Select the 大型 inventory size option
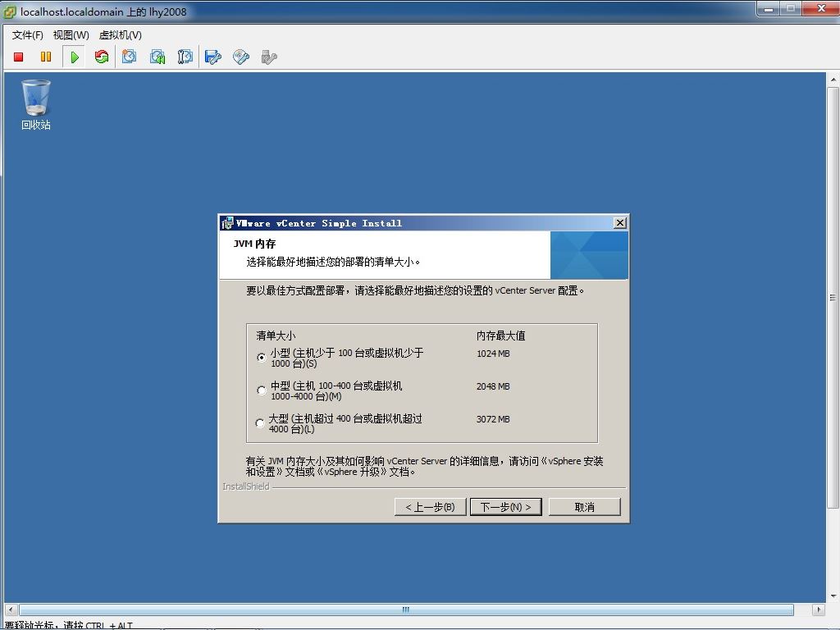This screenshot has height=630, width=840. click(260, 423)
